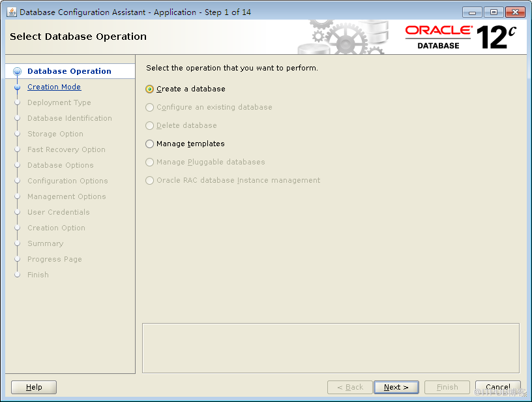Image resolution: width=532 pixels, height=402 pixels.
Task: Click the 'Select Database Operation' heading text
Action: tap(78, 37)
